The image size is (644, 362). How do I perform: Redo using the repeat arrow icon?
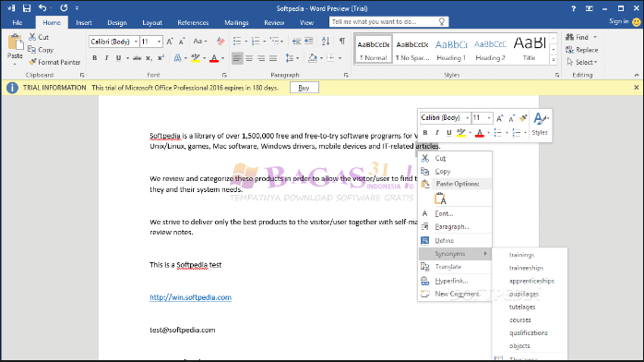pyautogui.click(x=64, y=8)
